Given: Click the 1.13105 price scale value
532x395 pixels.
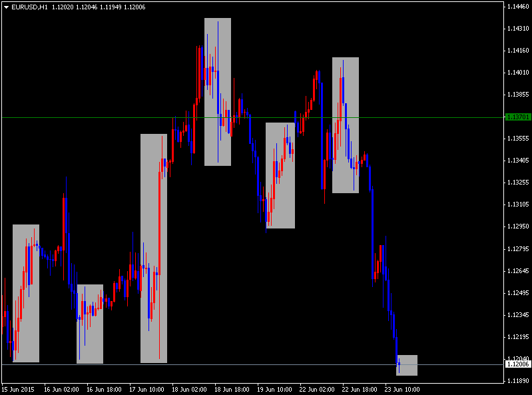Looking at the screenshot, I should pos(518,204).
